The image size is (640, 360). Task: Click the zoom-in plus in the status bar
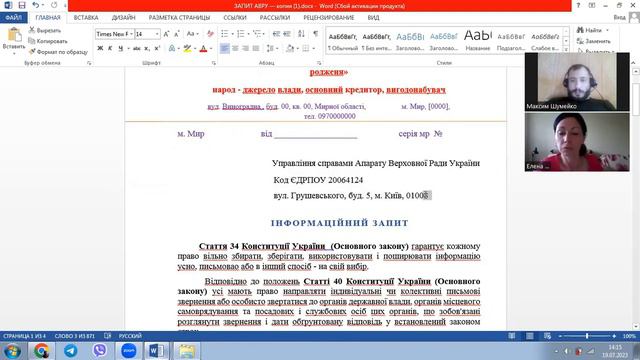pos(614,336)
